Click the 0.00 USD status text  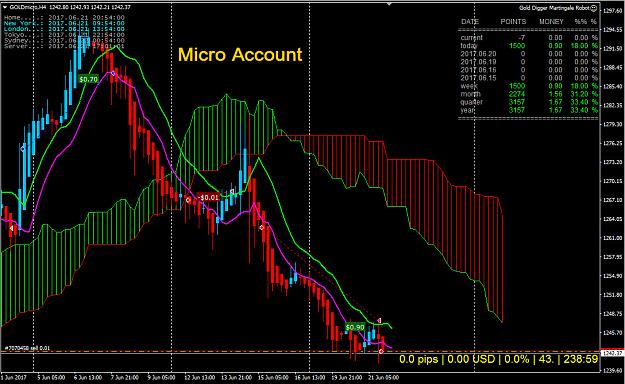click(471, 359)
